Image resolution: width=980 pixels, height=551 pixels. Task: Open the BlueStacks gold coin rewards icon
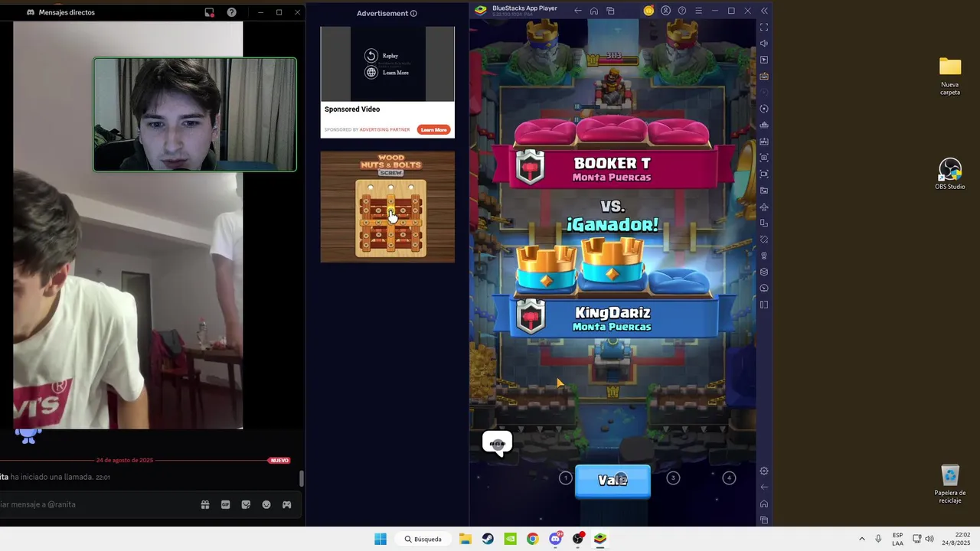[x=649, y=11]
